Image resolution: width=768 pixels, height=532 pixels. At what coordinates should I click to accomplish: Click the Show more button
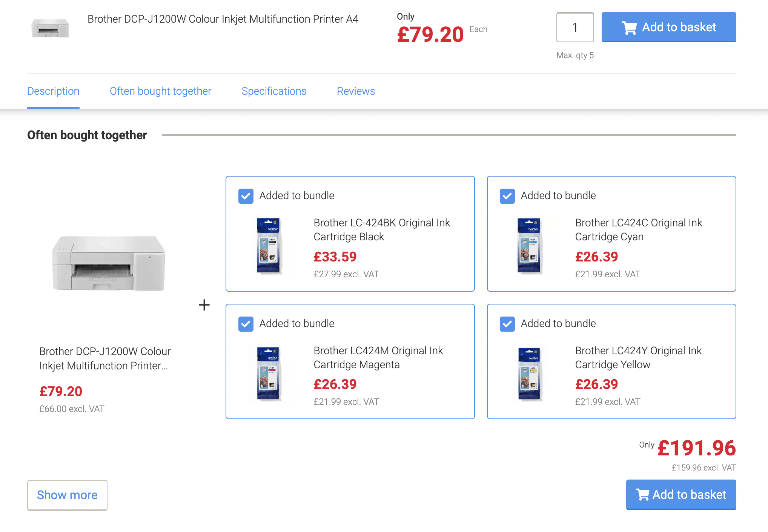click(67, 495)
